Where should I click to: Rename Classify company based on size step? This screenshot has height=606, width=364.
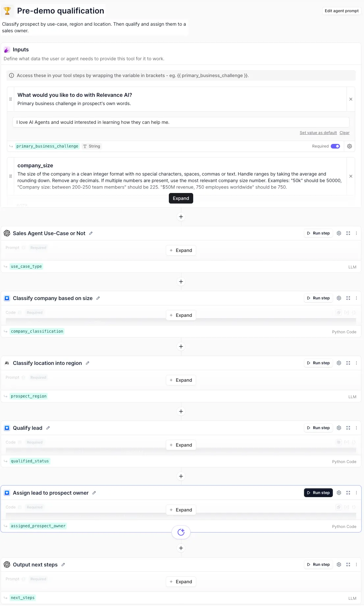98,298
